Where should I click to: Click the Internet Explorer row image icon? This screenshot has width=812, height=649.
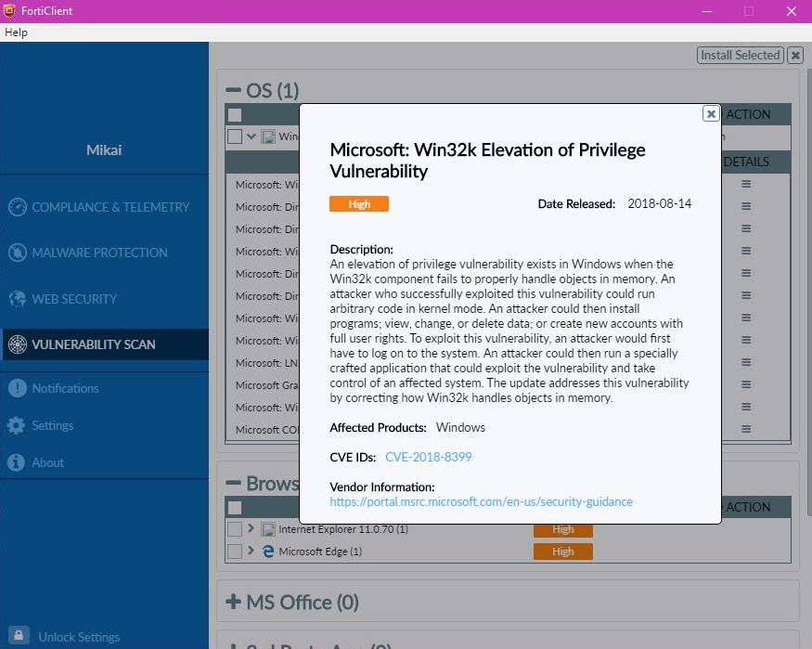point(268,529)
